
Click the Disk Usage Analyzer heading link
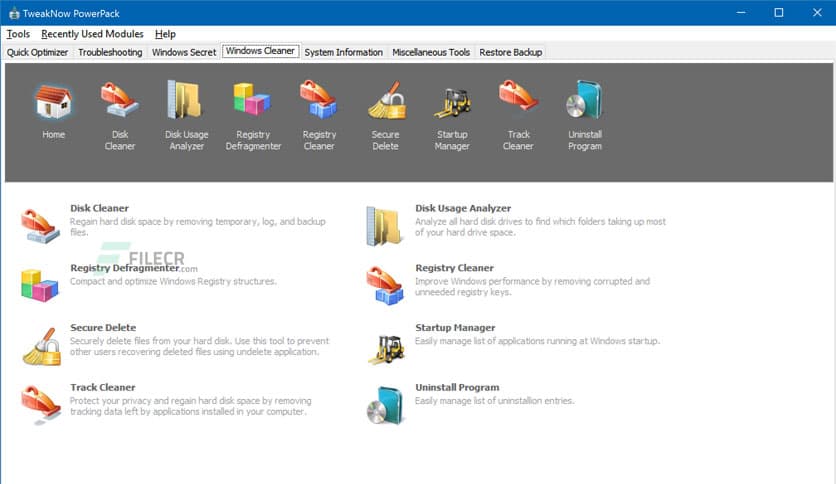[463, 208]
